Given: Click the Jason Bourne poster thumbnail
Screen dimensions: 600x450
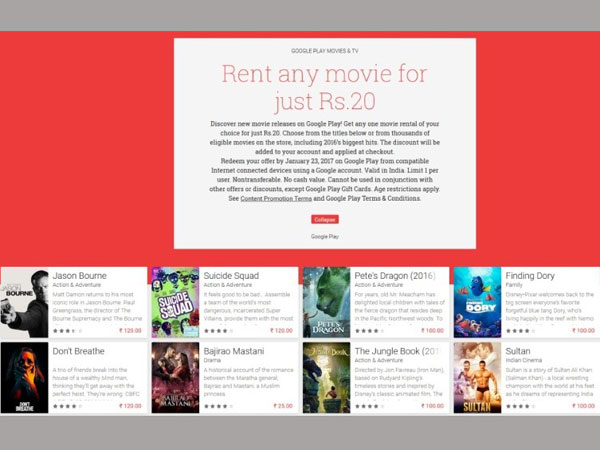Looking at the screenshot, I should 24,302.
